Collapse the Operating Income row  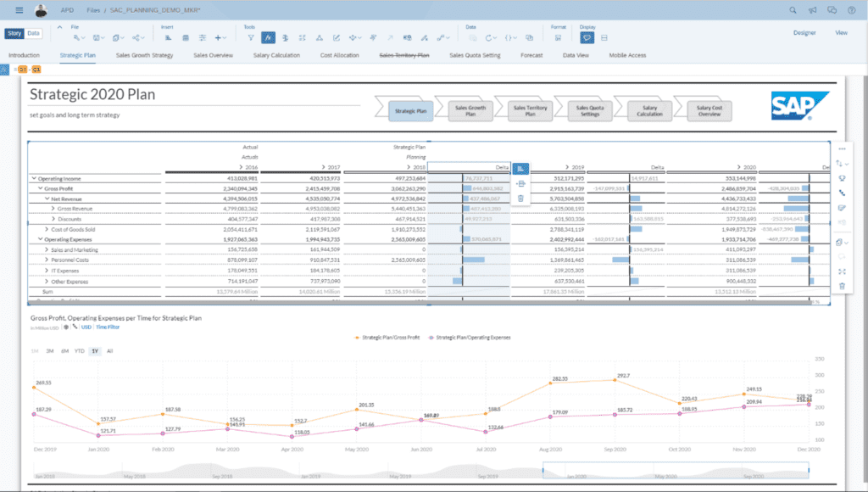pos(34,178)
